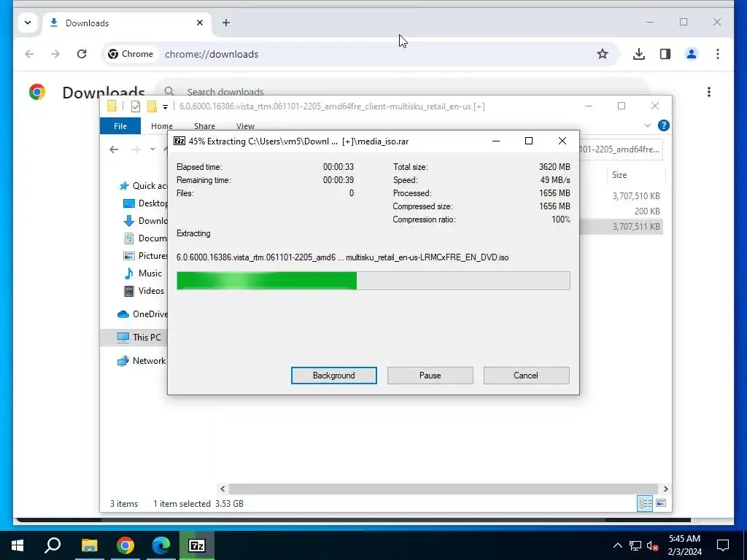
Task: Open Windows Start menu
Action: (18, 545)
